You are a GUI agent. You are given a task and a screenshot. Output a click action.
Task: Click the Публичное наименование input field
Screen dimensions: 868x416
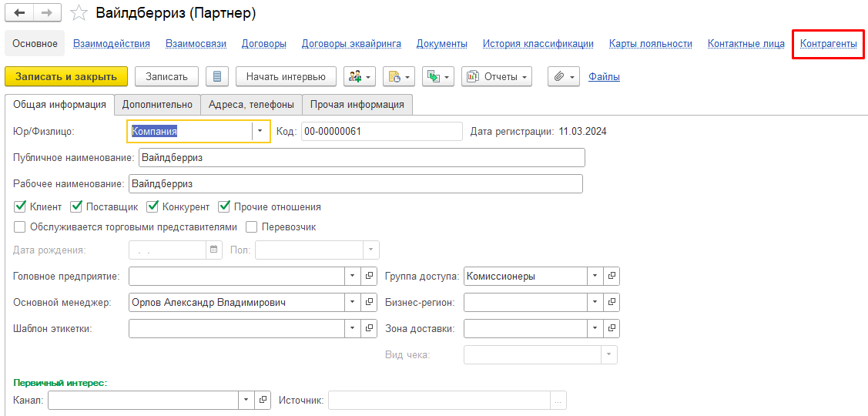[361, 158]
